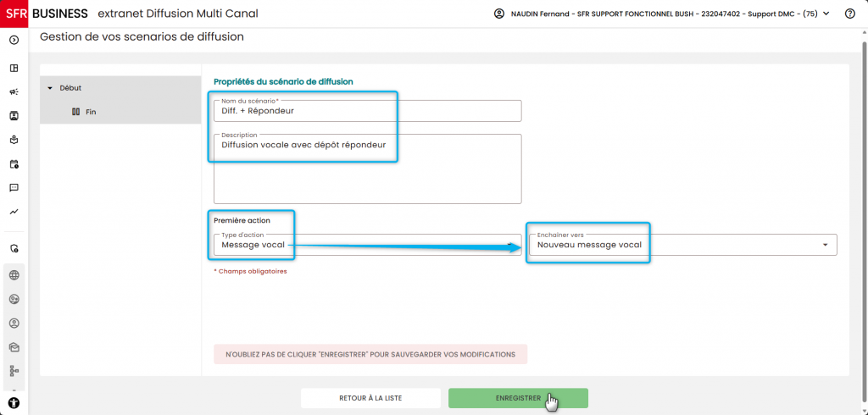Expand the left sidebar with arrow icon
The width and height of the screenshot is (868, 415).
click(x=14, y=40)
